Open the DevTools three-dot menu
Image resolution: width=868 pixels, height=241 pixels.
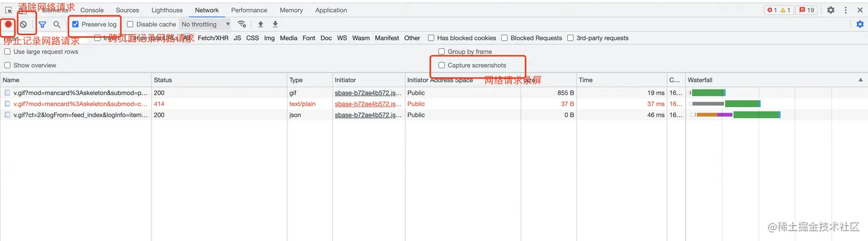846,10
